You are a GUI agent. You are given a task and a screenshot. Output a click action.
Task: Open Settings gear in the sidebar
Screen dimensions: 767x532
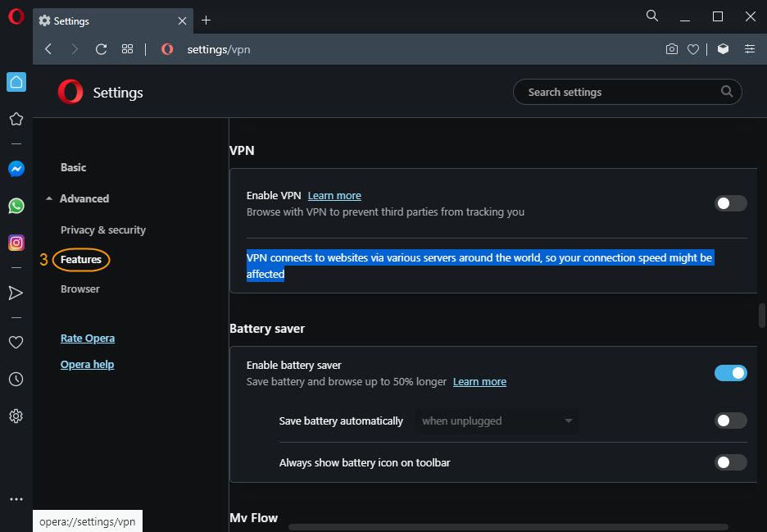[x=16, y=416]
